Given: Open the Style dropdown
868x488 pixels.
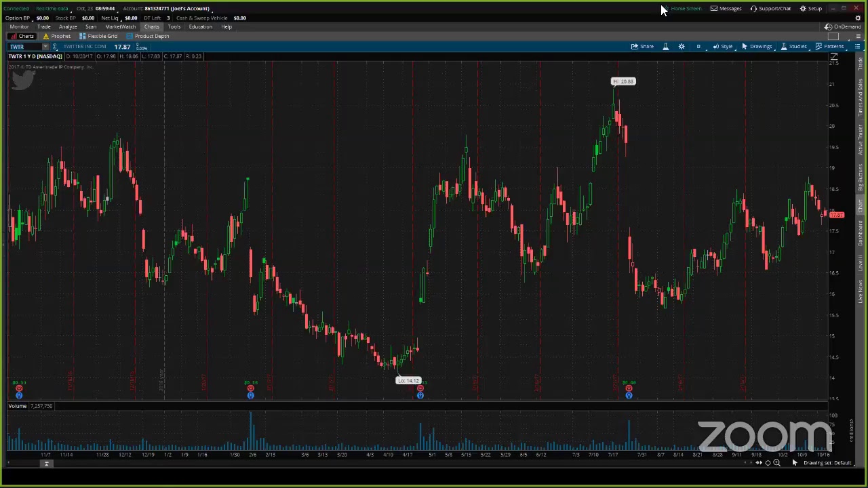Looking at the screenshot, I should (x=723, y=47).
